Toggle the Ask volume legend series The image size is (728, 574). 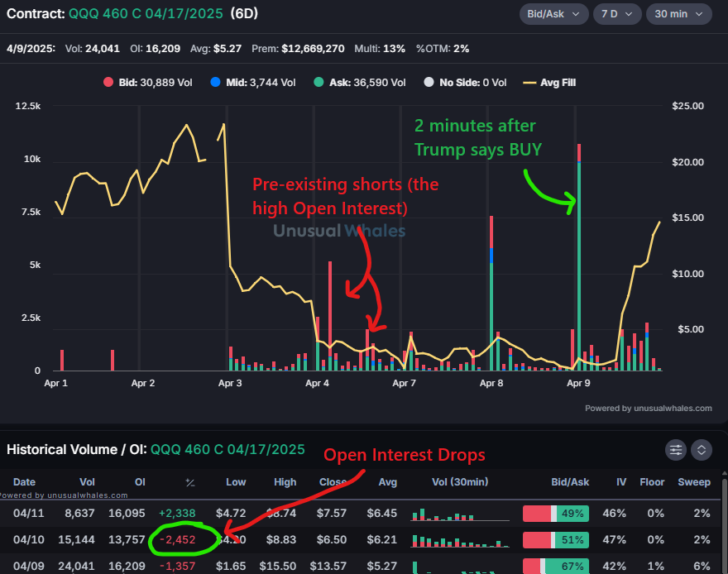click(360, 83)
